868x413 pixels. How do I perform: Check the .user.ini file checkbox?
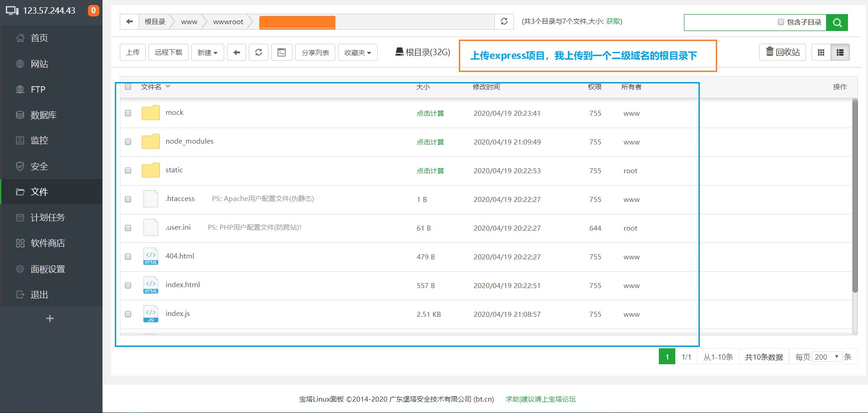[x=128, y=228]
